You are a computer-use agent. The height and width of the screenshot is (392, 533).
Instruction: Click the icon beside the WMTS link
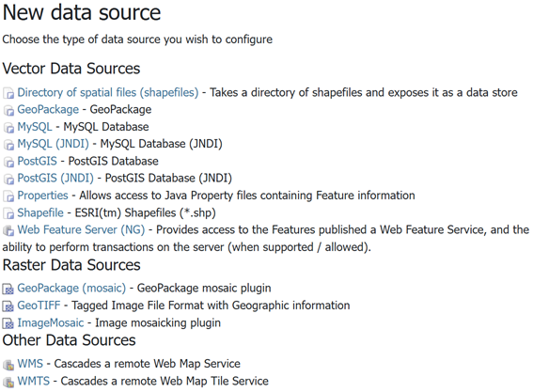tap(8, 383)
